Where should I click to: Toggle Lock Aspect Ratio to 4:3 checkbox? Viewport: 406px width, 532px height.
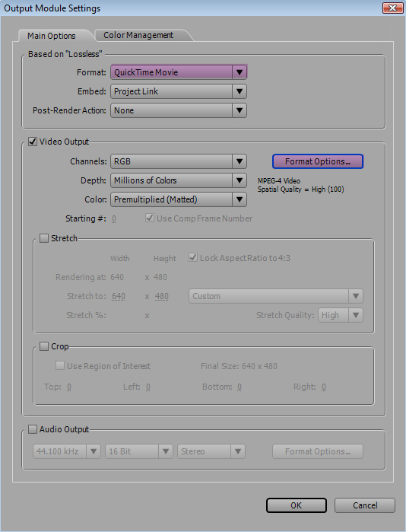click(193, 257)
